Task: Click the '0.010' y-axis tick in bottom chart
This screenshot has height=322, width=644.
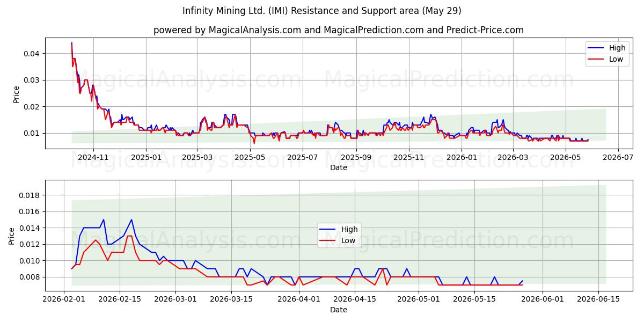Action: (x=31, y=260)
